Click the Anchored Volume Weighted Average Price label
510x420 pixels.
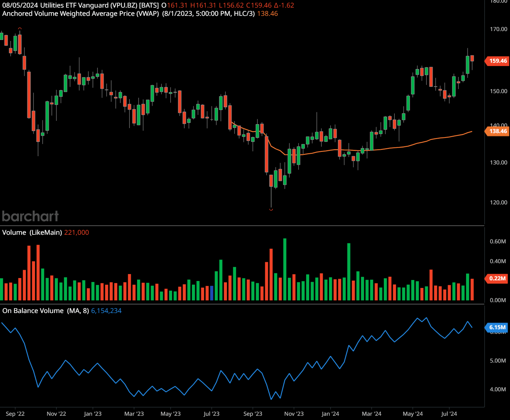(x=81, y=14)
